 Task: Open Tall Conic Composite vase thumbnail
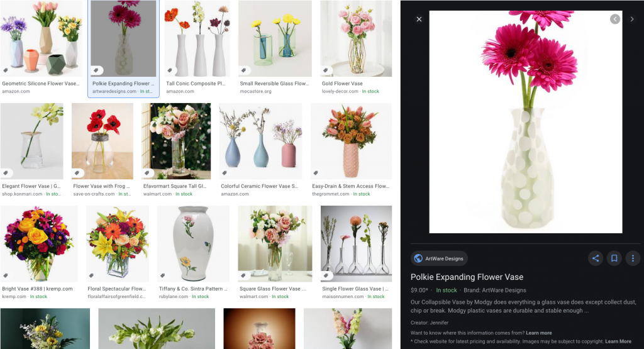[x=197, y=38]
